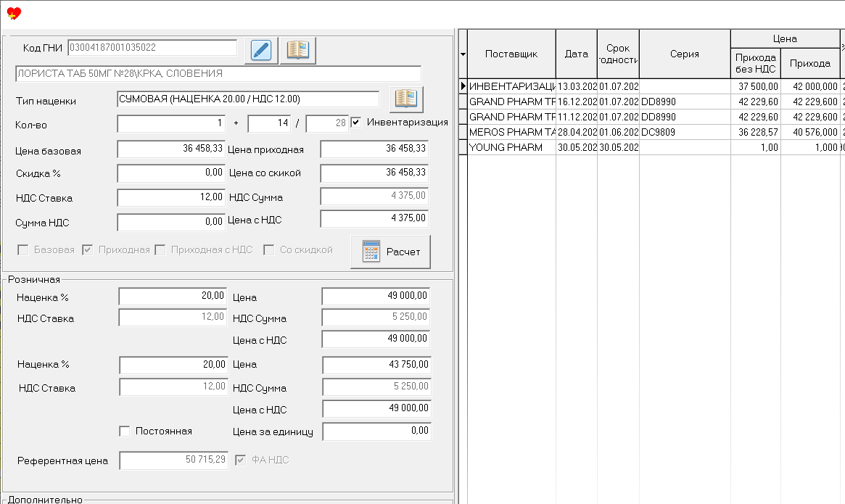Click the Дата column header

click(x=577, y=54)
